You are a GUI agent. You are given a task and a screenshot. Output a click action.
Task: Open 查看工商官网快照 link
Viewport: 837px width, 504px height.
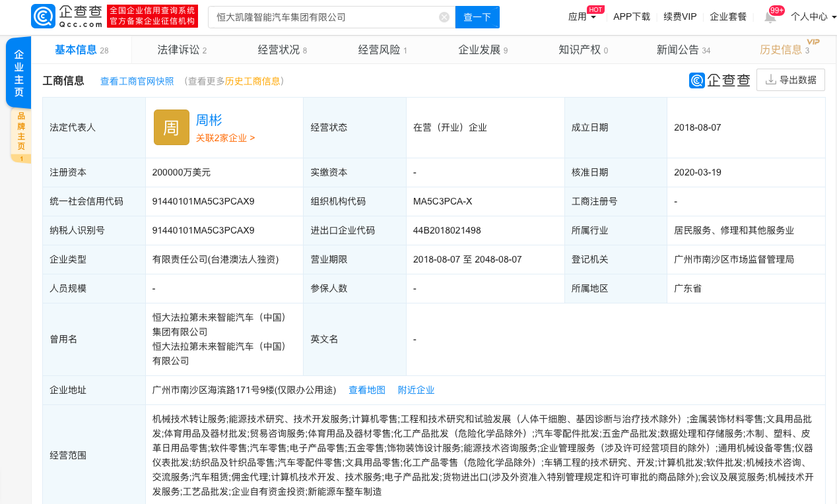coord(137,81)
